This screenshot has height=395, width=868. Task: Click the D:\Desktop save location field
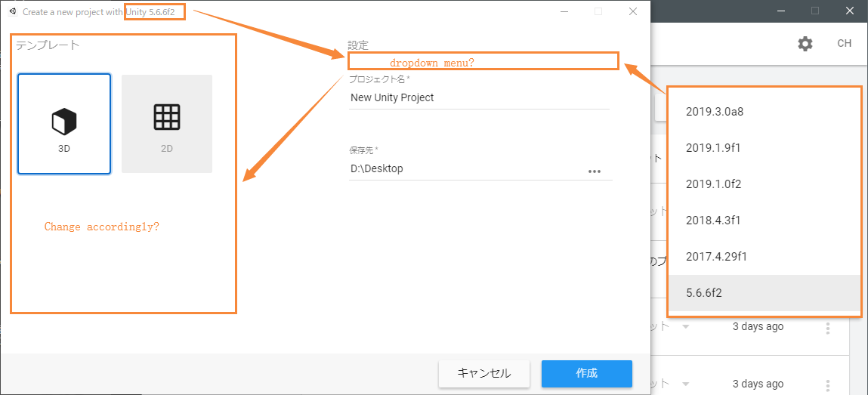click(x=465, y=169)
